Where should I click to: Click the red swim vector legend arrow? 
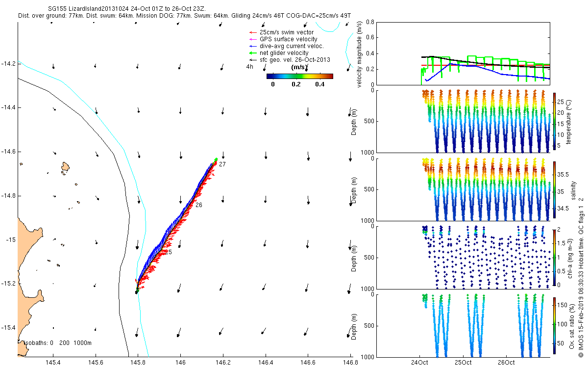252,32
